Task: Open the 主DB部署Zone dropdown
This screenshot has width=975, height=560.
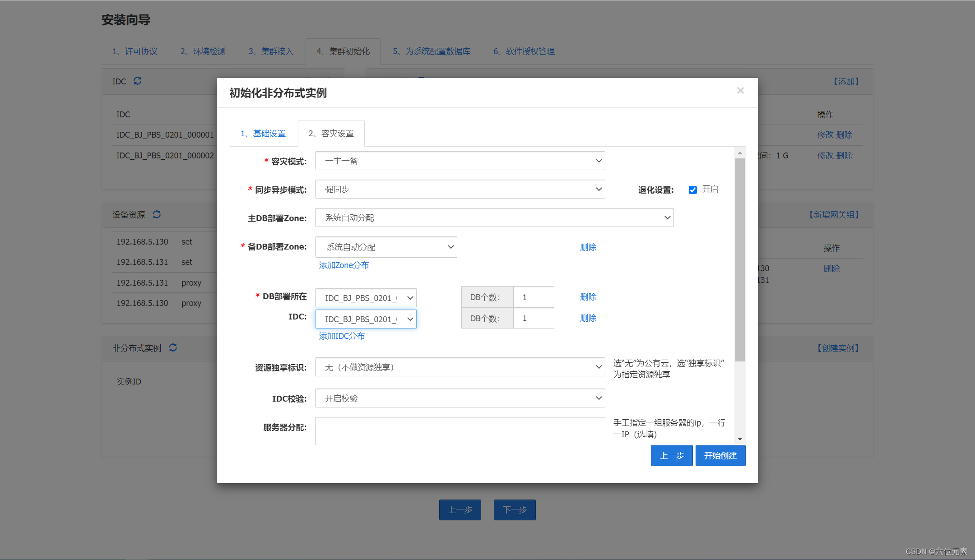Action: (x=494, y=218)
